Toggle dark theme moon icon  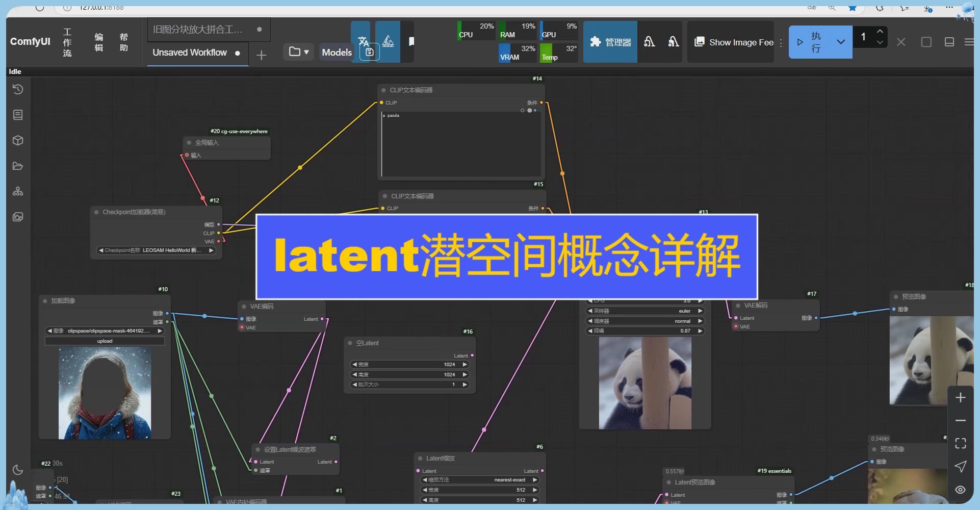pos(18,470)
